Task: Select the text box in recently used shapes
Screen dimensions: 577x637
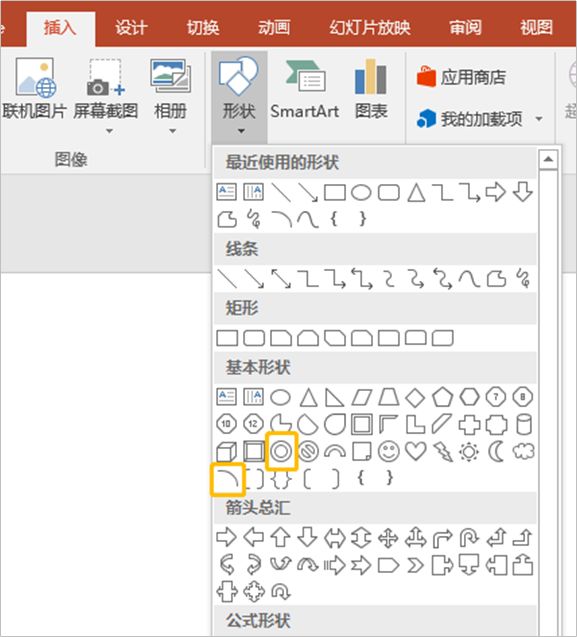Action: click(226, 192)
